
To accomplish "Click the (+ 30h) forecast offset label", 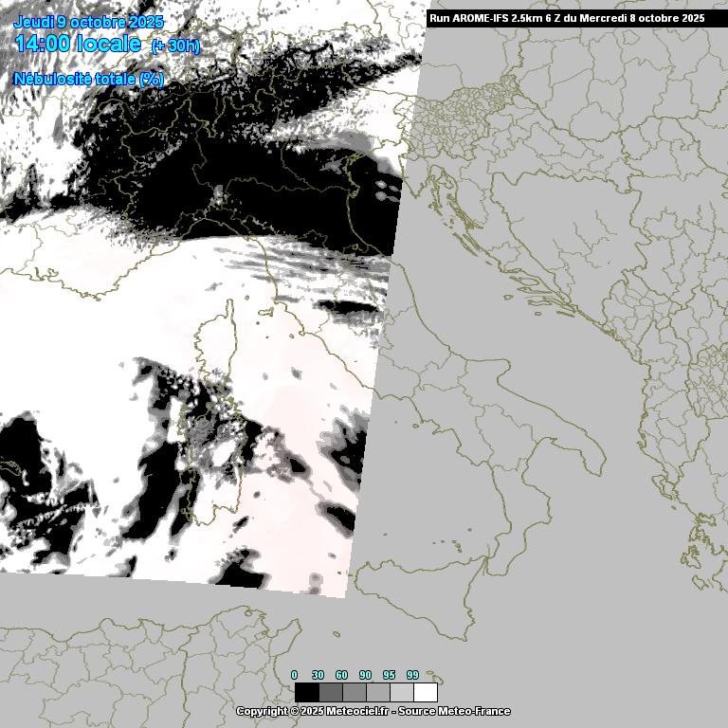I will click(x=175, y=46).
